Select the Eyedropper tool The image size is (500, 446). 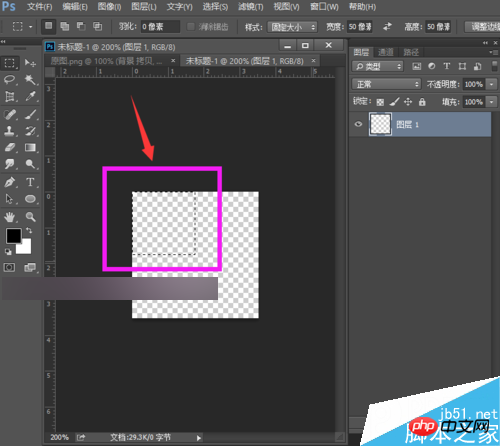click(30, 96)
